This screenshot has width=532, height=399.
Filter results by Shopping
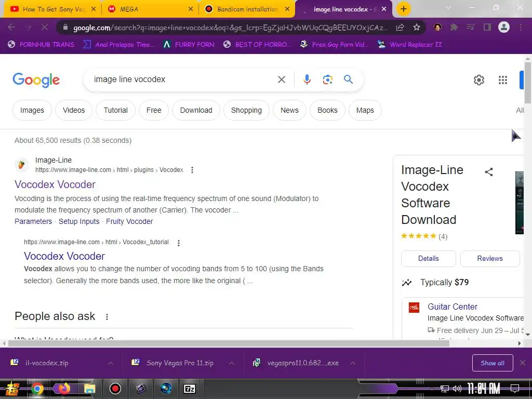pos(246,110)
